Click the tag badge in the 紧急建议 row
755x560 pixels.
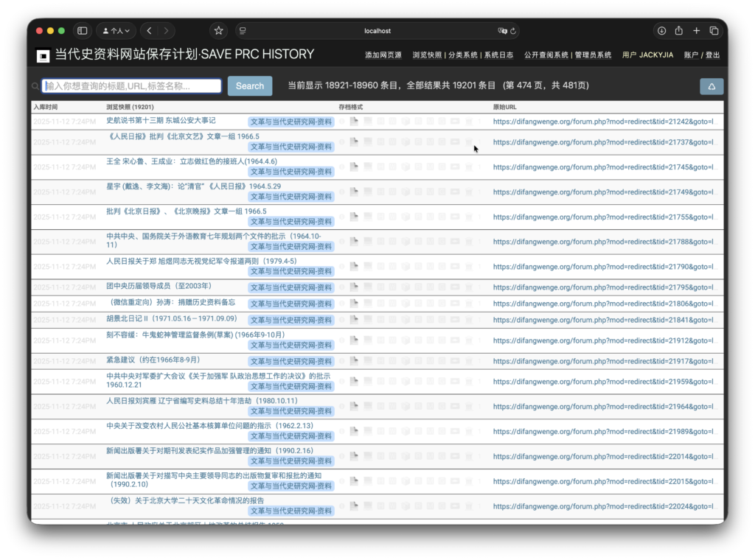(290, 361)
